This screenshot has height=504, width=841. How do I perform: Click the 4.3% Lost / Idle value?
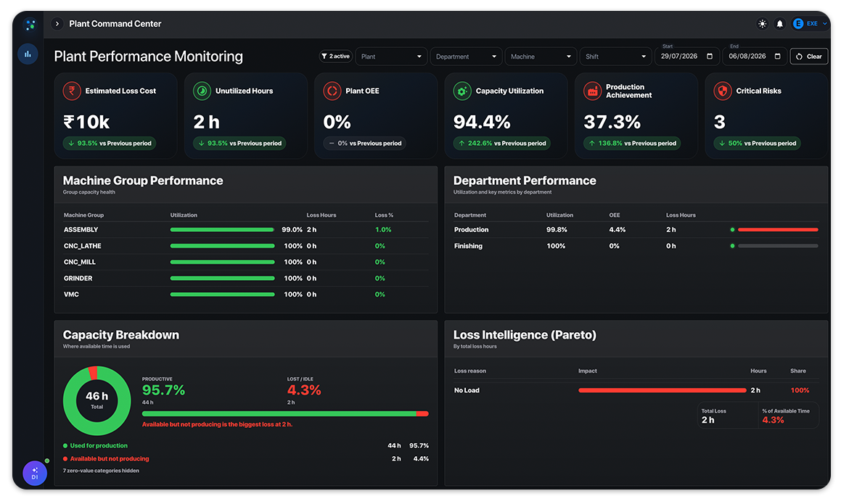[x=304, y=390]
